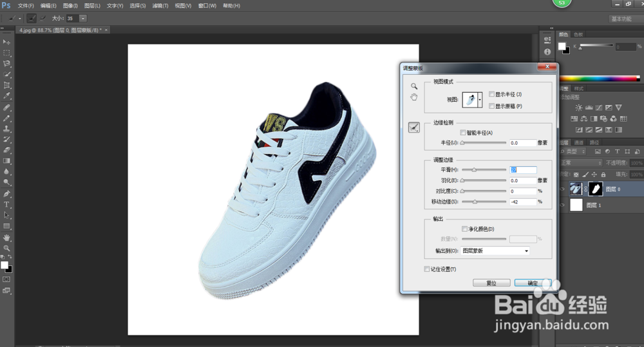Select the Zoom tool in toolbox
644x347 pixels.
(6, 249)
